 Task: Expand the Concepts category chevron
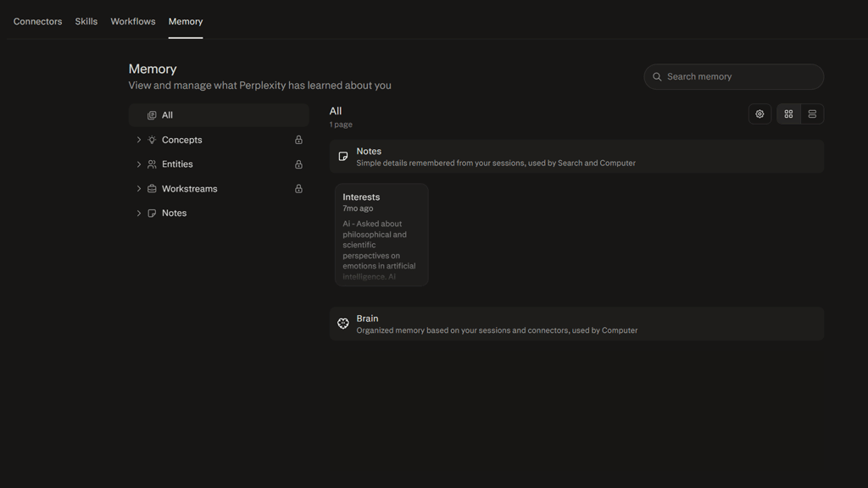point(138,140)
